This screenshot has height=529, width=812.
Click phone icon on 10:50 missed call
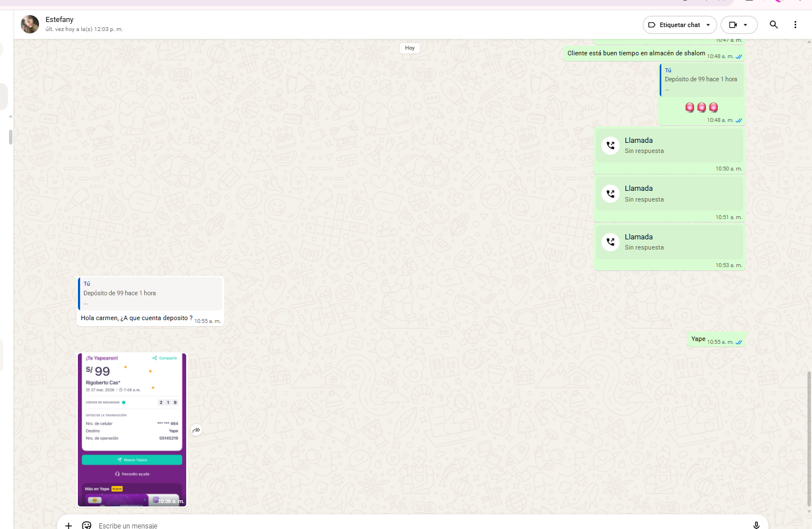tap(610, 146)
